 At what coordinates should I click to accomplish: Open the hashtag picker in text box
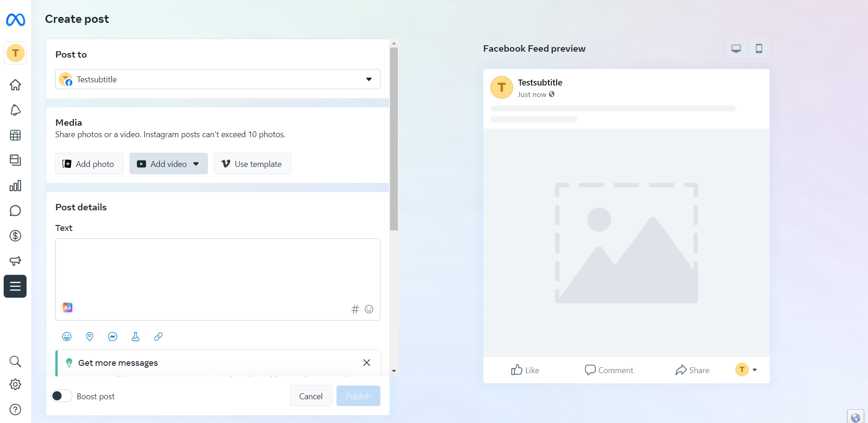click(355, 310)
